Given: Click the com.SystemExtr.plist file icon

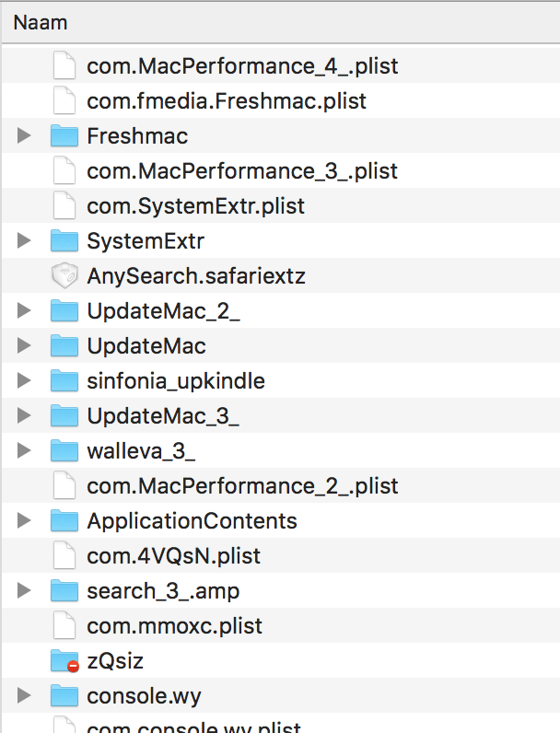Looking at the screenshot, I should tap(64, 205).
